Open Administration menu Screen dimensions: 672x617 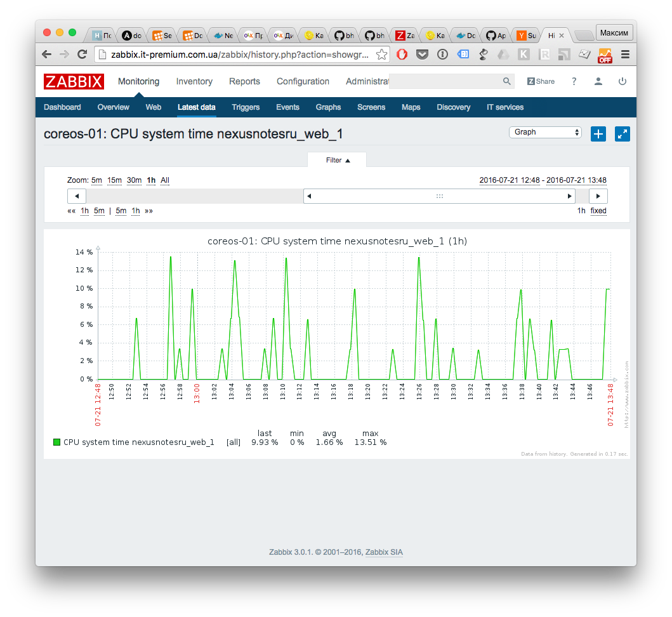367,81
